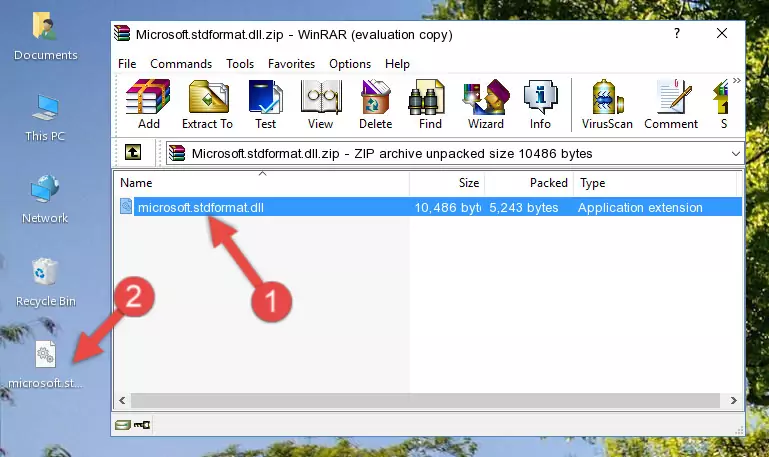This screenshot has width=769, height=457.
Task: Select microsoft.stdformat.dll file row
Action: tap(429, 207)
